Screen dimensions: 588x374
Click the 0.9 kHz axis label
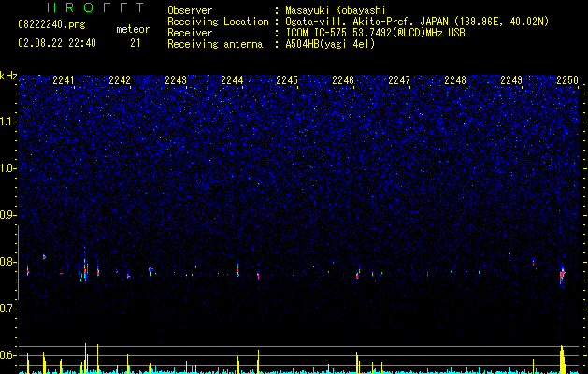(7, 215)
